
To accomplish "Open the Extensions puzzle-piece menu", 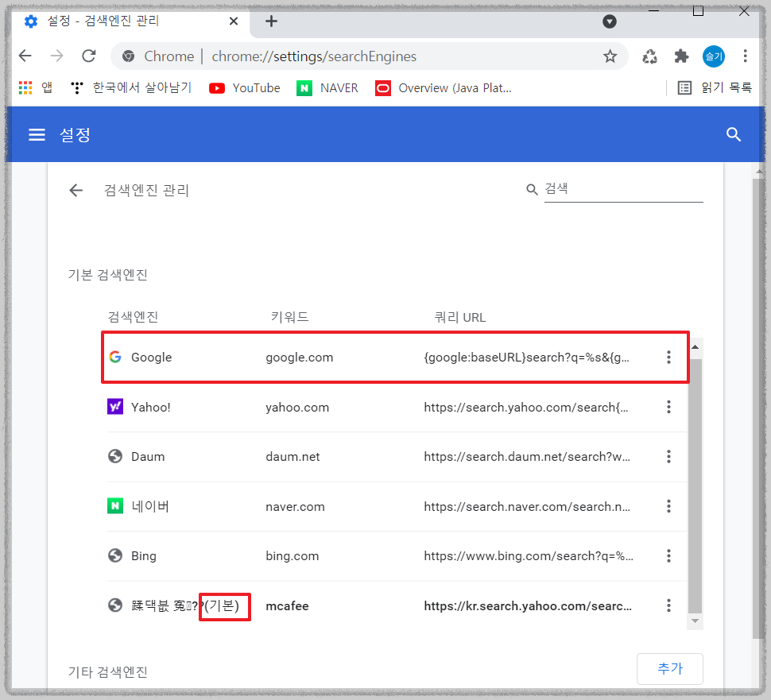I will click(x=681, y=56).
